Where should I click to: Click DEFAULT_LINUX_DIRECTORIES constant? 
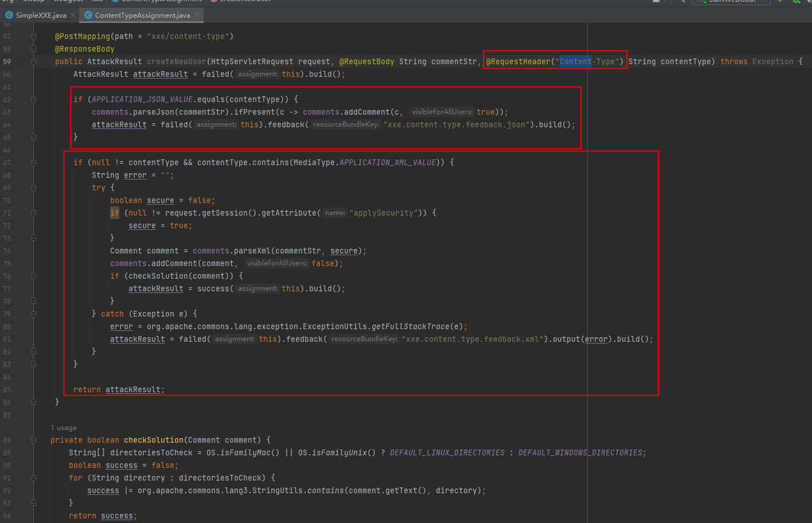[x=447, y=452]
